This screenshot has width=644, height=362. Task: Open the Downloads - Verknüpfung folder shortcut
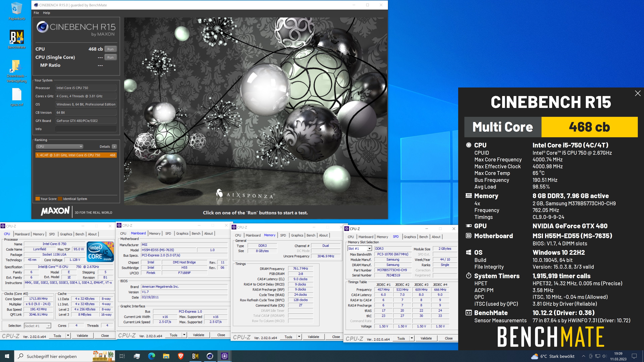click(x=16, y=71)
